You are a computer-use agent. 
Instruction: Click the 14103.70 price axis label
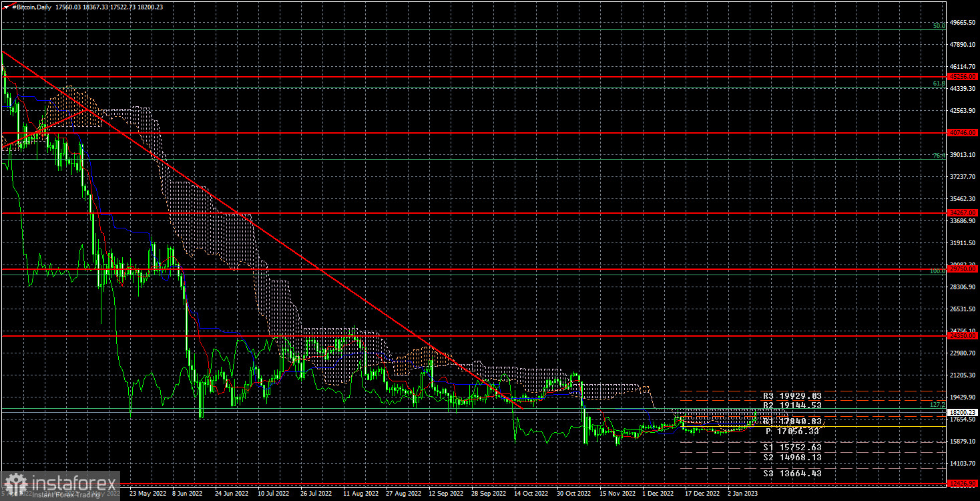(963, 464)
